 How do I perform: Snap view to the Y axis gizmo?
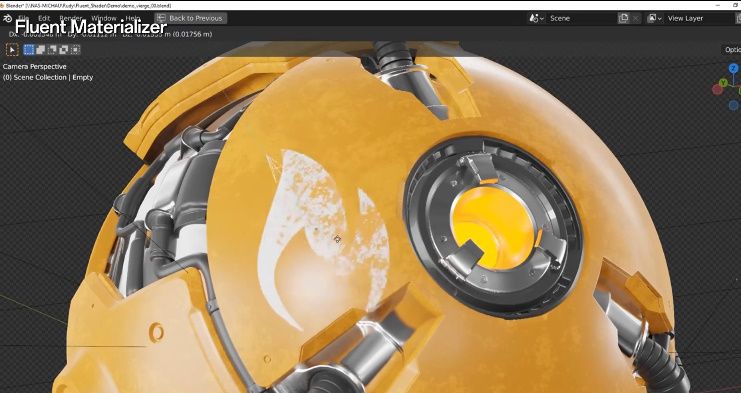point(723,83)
